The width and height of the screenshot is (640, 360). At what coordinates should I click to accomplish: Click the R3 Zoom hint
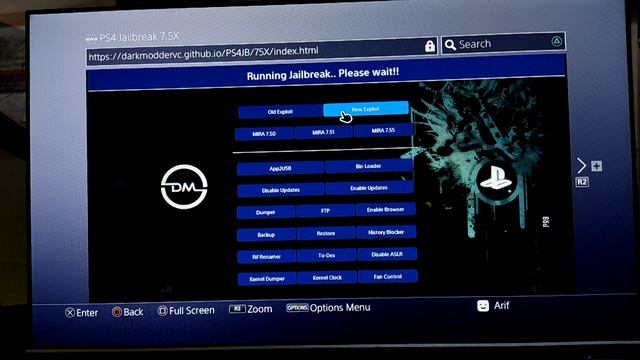pyautogui.click(x=251, y=309)
